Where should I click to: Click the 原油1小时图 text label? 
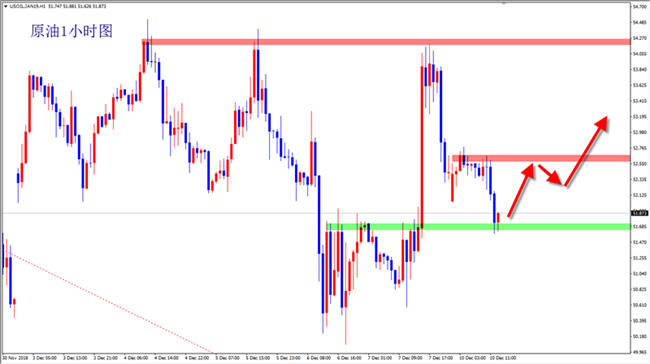71,31
